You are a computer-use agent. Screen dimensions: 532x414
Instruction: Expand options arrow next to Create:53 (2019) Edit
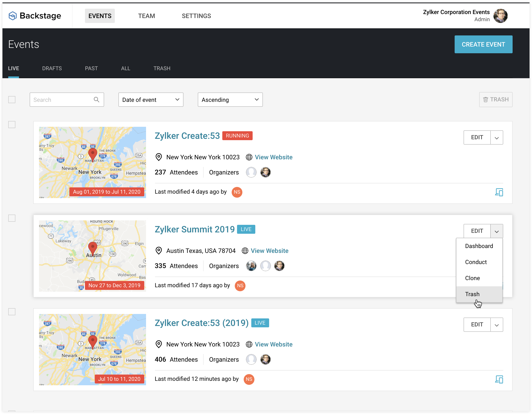pyautogui.click(x=496, y=325)
